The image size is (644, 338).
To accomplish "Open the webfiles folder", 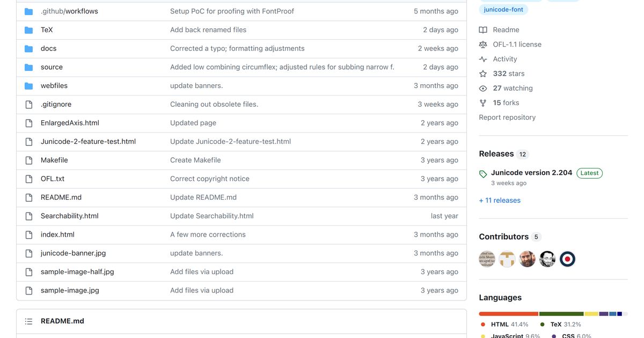I will [x=54, y=85].
